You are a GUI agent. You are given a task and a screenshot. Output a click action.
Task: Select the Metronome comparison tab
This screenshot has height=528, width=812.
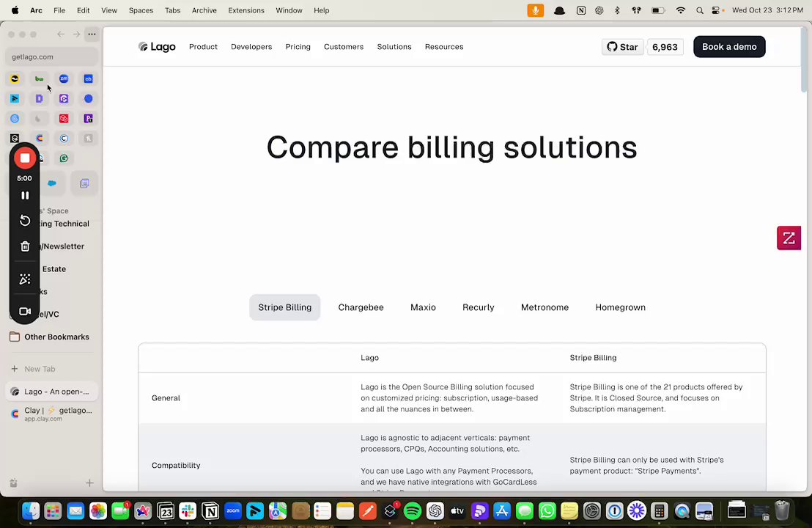[x=545, y=307]
